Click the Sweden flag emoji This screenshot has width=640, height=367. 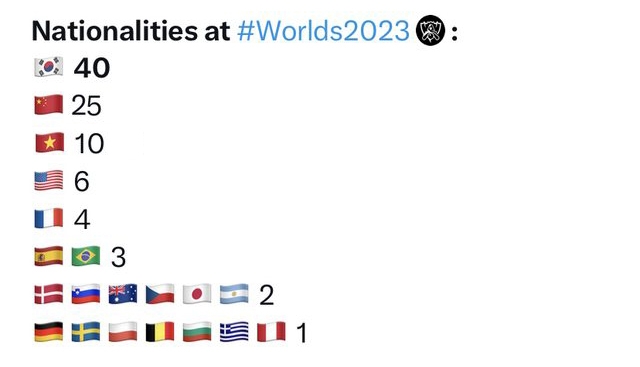click(x=86, y=331)
